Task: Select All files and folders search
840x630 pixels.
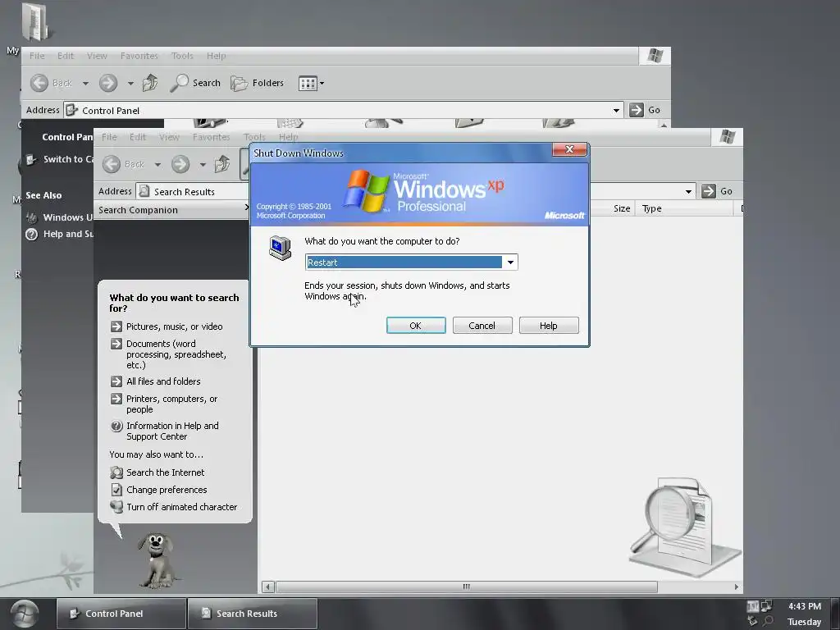Action: point(163,381)
